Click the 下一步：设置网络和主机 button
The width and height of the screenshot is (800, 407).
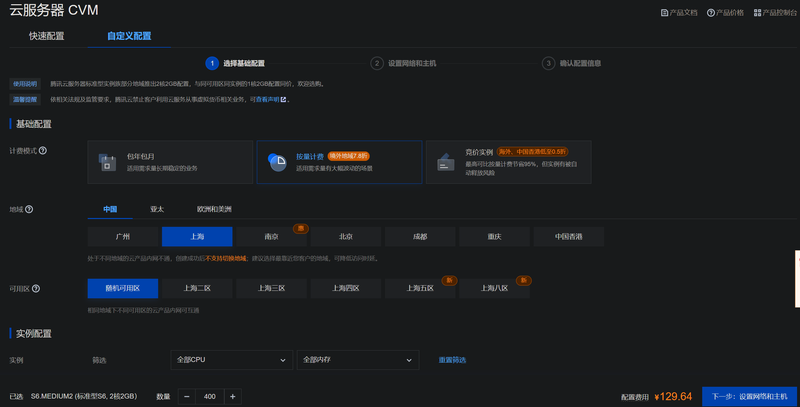[x=749, y=396]
